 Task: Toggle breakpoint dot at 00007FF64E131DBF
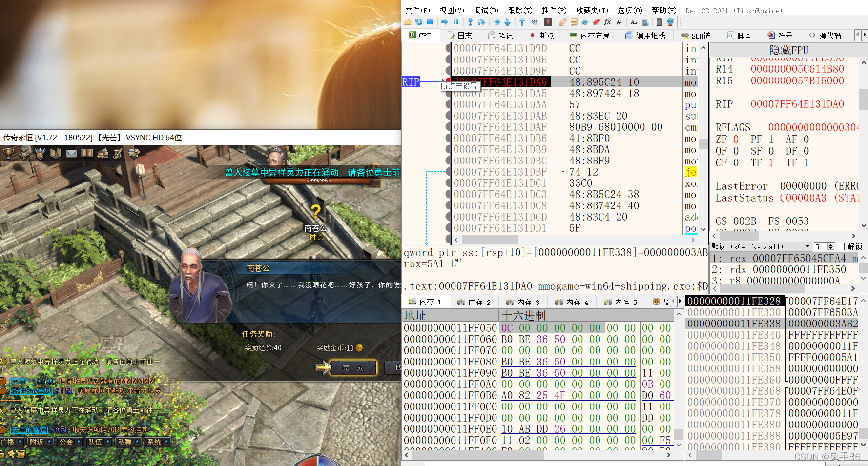(x=448, y=172)
